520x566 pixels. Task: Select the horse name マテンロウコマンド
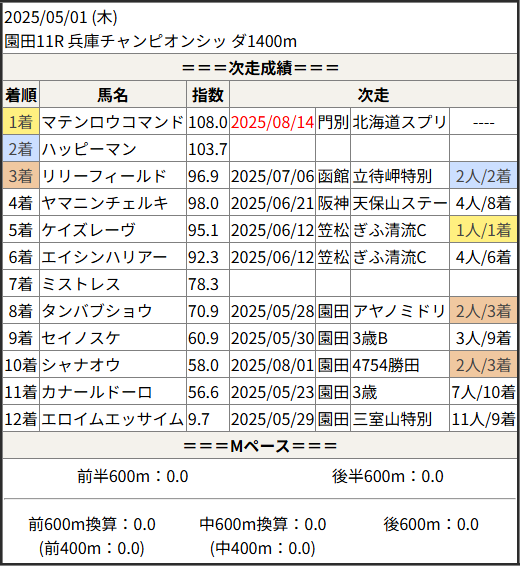coord(113,122)
